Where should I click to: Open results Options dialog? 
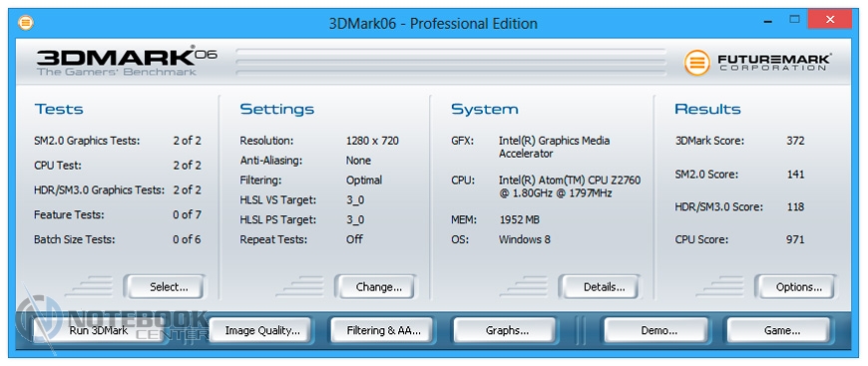(x=795, y=287)
